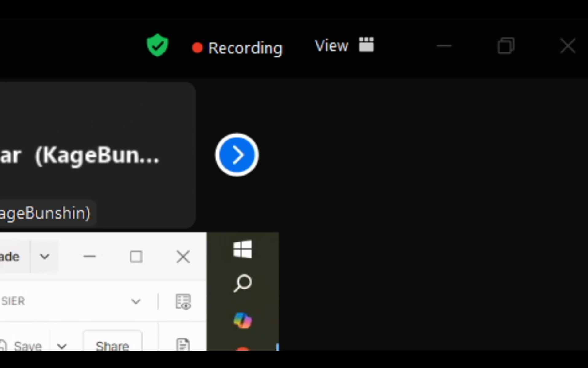Screen dimensions: 588x368
Task: Open Windows Search magnifier icon
Action: (243, 283)
